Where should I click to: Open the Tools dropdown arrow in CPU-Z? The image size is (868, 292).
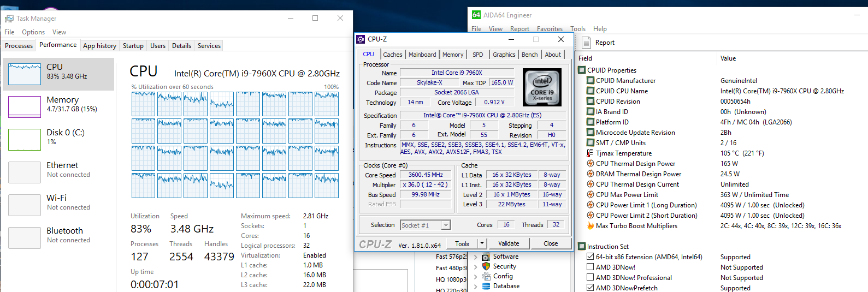[482, 243]
